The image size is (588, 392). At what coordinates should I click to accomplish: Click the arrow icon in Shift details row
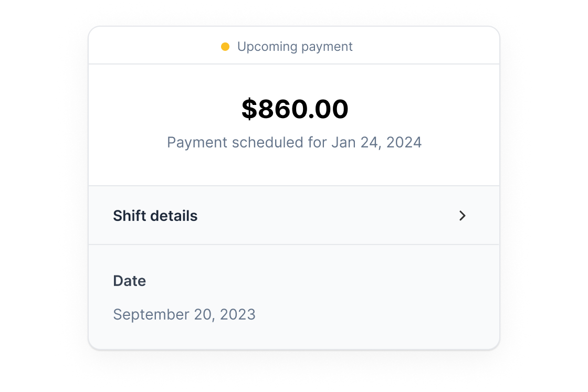[x=461, y=216]
